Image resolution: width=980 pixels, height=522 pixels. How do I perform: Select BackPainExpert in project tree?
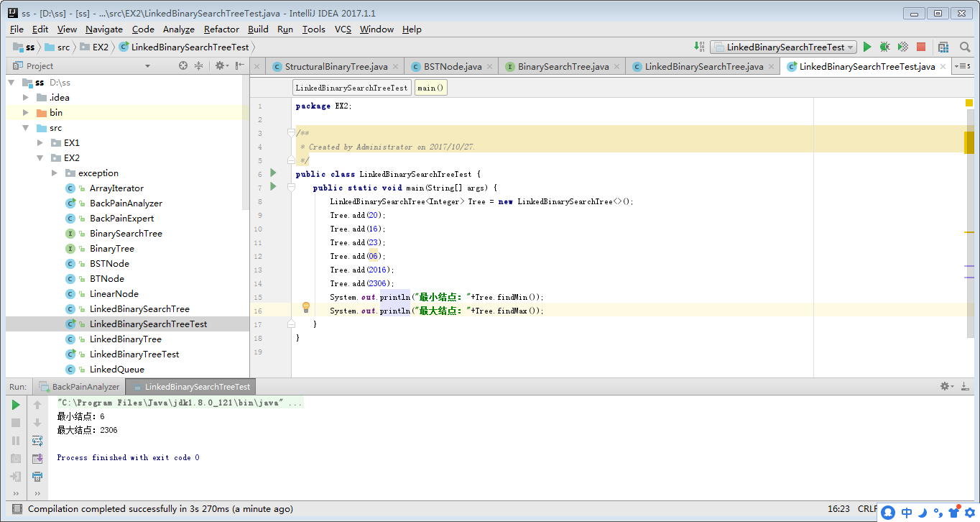[121, 219]
